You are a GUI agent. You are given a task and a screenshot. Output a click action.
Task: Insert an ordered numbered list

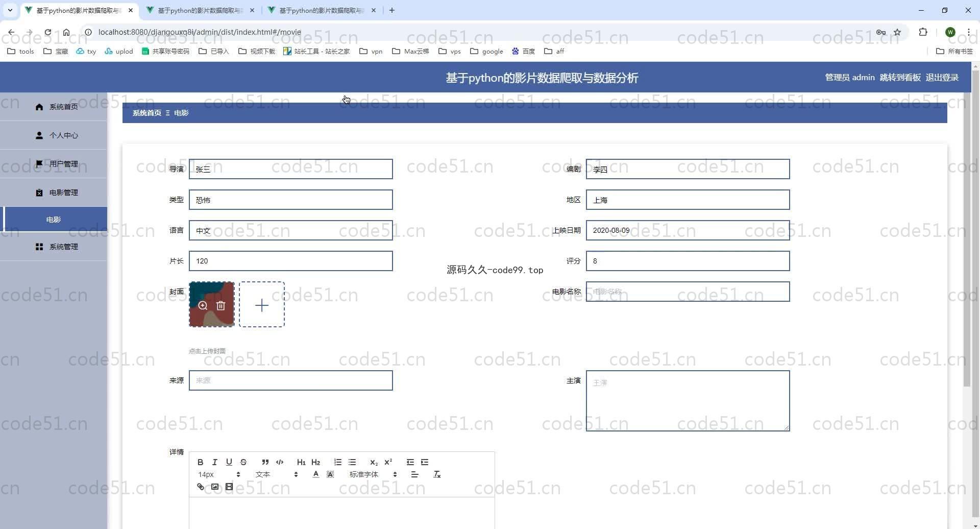pyautogui.click(x=338, y=462)
